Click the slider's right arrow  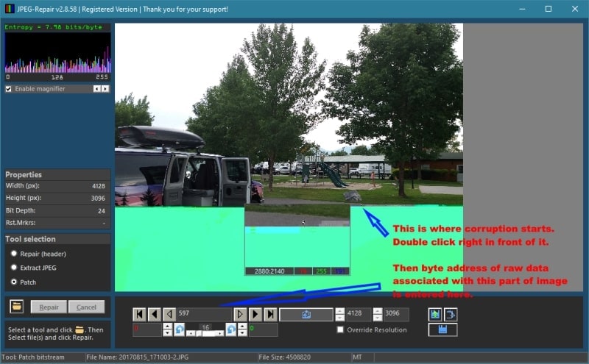[220, 333]
